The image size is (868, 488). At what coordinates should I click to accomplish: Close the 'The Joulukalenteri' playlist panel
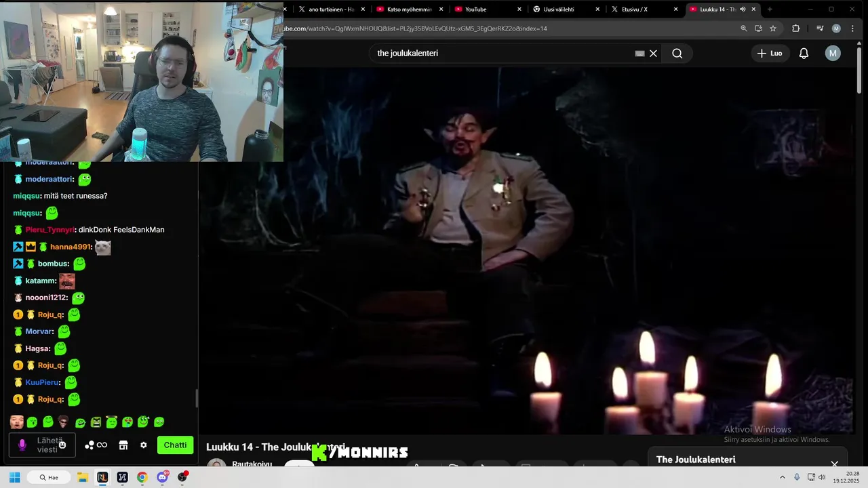tap(835, 464)
